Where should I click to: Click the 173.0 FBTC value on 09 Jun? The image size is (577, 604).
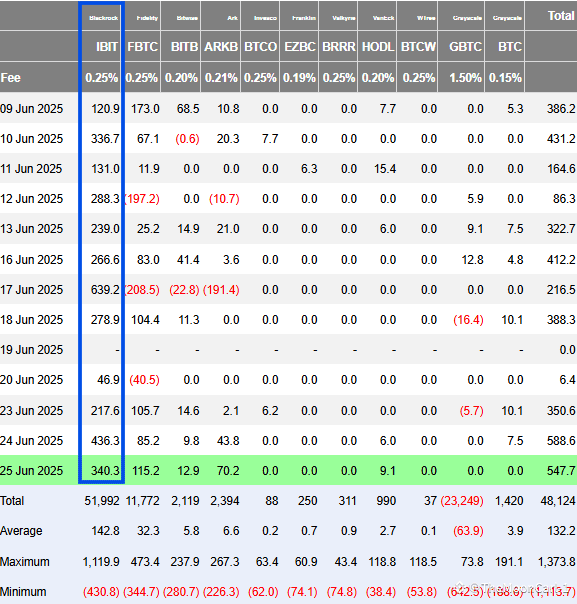pyautogui.click(x=145, y=109)
